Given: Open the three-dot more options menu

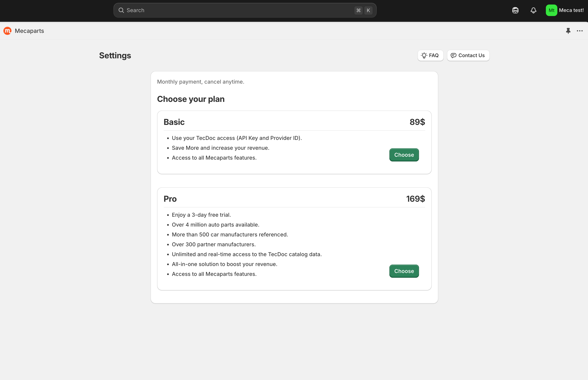Looking at the screenshot, I should point(580,31).
